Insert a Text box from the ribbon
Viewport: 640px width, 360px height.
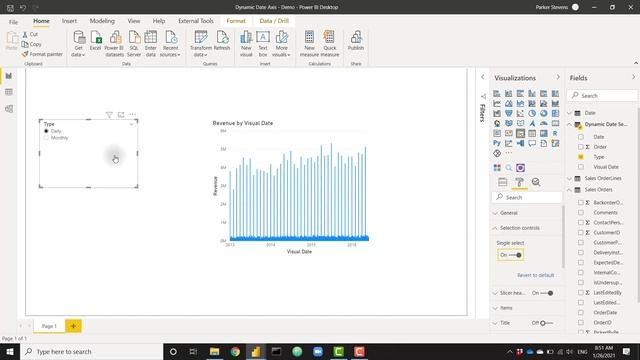coord(263,43)
